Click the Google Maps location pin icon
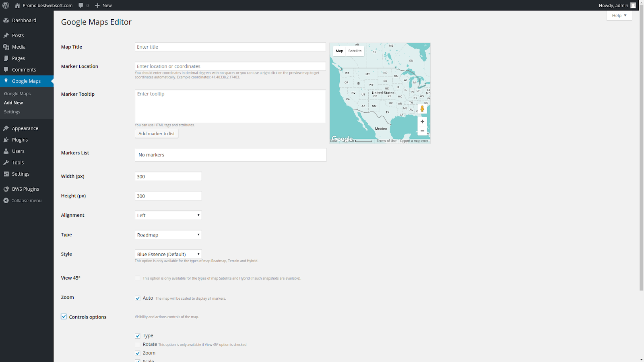This screenshot has width=644, height=362. pos(6,81)
